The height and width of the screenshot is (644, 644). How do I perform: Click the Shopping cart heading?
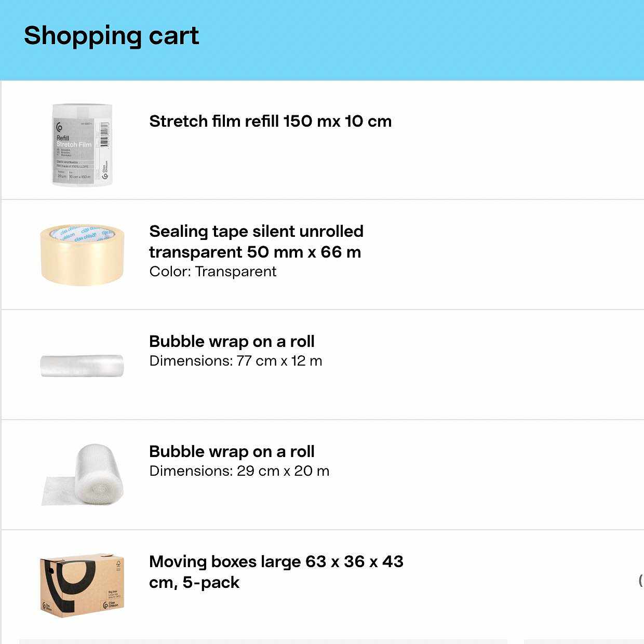tap(111, 36)
